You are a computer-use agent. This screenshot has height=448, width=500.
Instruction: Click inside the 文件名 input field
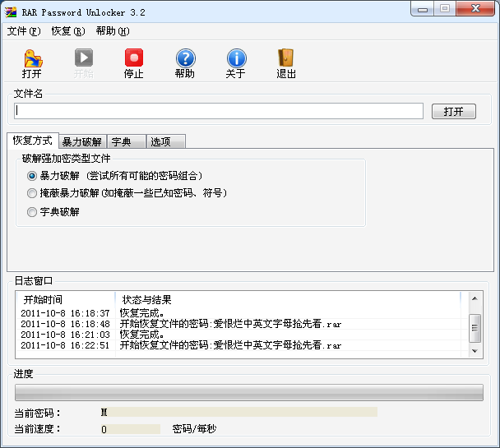click(219, 111)
